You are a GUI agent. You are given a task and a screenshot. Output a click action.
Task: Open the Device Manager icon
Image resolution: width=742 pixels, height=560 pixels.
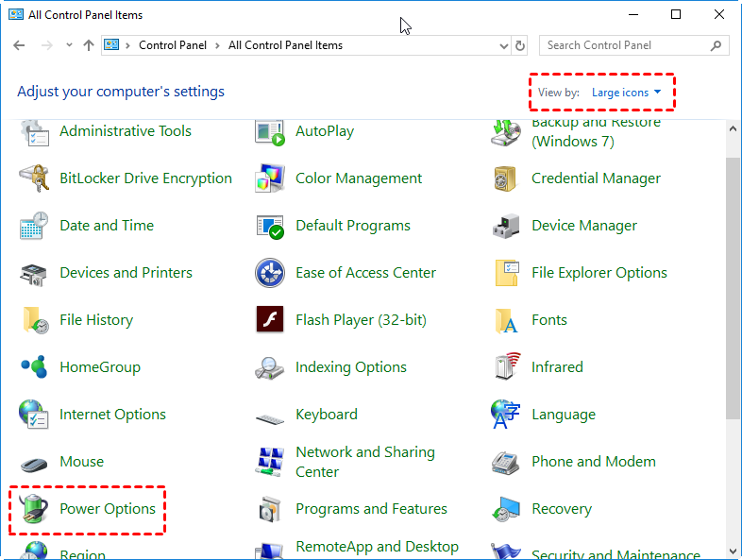[506, 226]
